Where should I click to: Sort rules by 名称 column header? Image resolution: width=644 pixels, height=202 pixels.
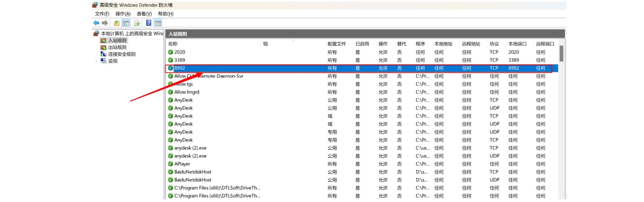[x=173, y=44]
